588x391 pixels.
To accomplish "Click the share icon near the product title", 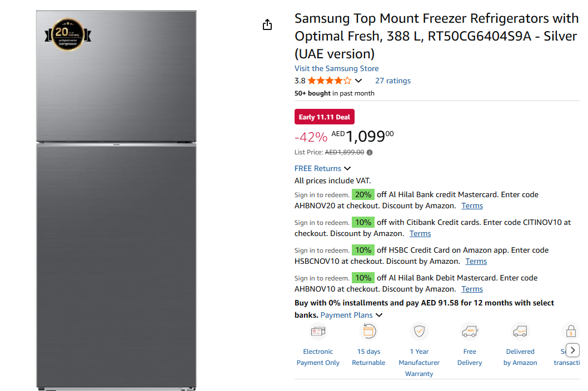I will click(x=267, y=24).
